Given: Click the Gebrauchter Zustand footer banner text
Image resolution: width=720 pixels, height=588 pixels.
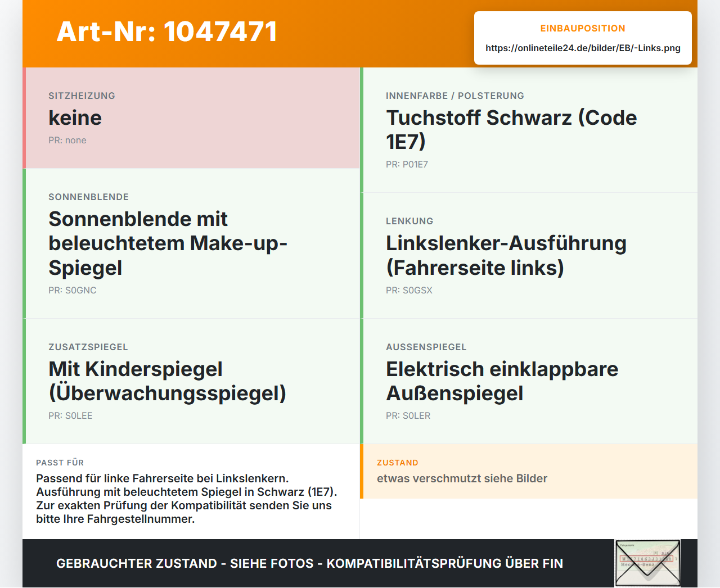Looking at the screenshot, I should [309, 563].
